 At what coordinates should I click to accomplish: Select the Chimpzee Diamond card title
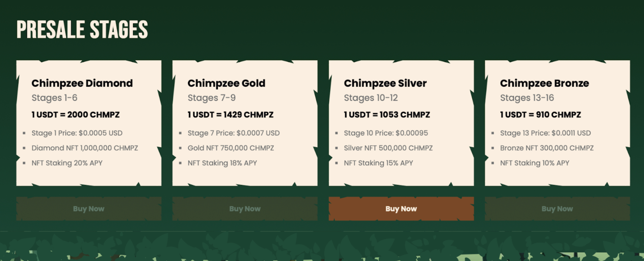(x=82, y=83)
